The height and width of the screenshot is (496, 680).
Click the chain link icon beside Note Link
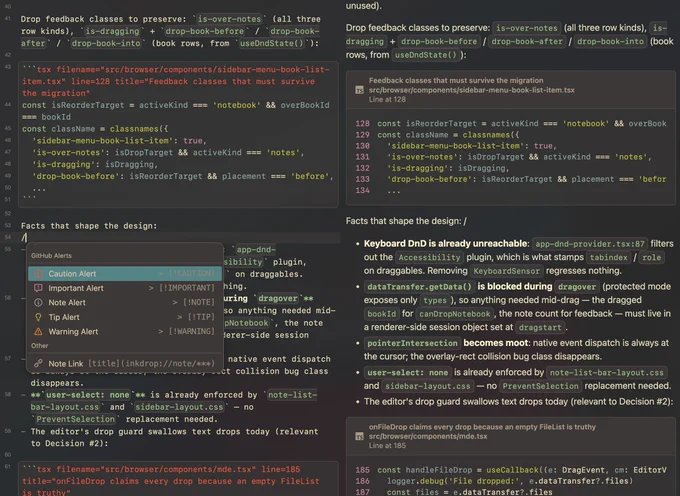point(38,363)
